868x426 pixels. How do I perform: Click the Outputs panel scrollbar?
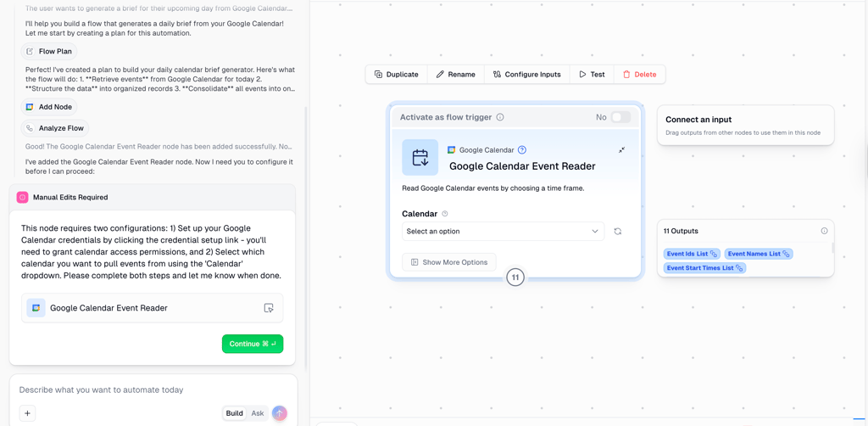(832, 248)
